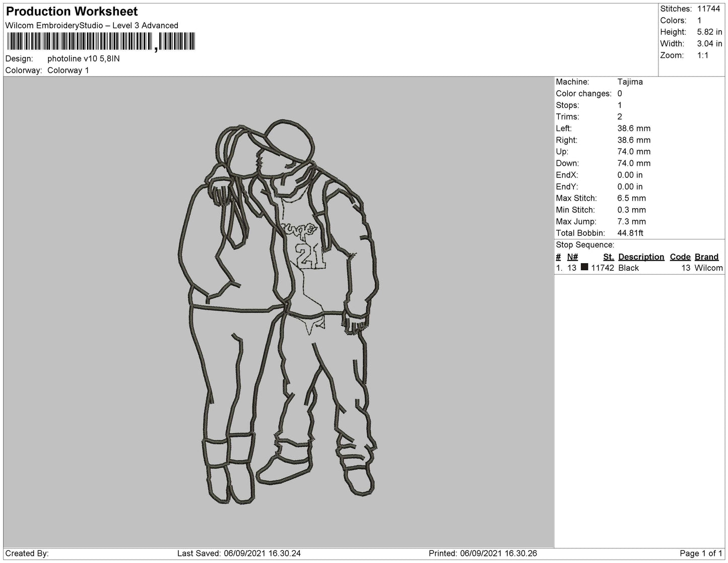The width and height of the screenshot is (728, 563).
Task: Click the Total Bobbin value 44.81ft
Action: tap(630, 233)
